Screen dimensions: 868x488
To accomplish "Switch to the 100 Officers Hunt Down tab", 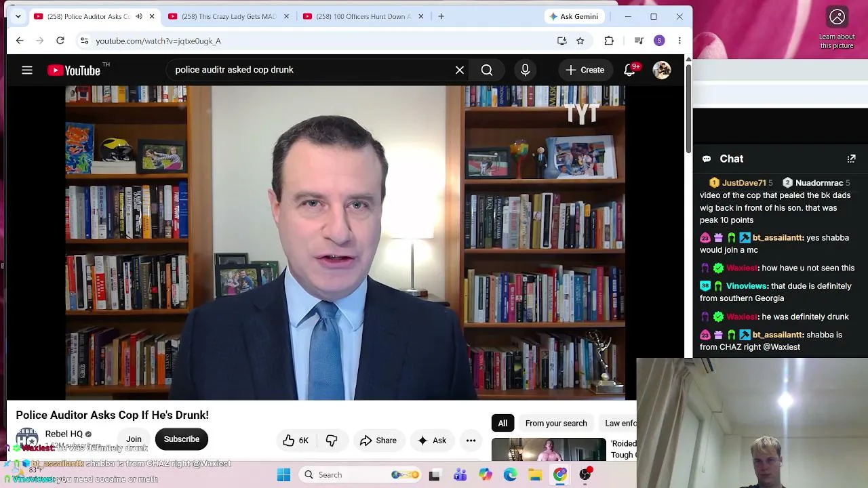I will pyautogui.click(x=363, y=16).
